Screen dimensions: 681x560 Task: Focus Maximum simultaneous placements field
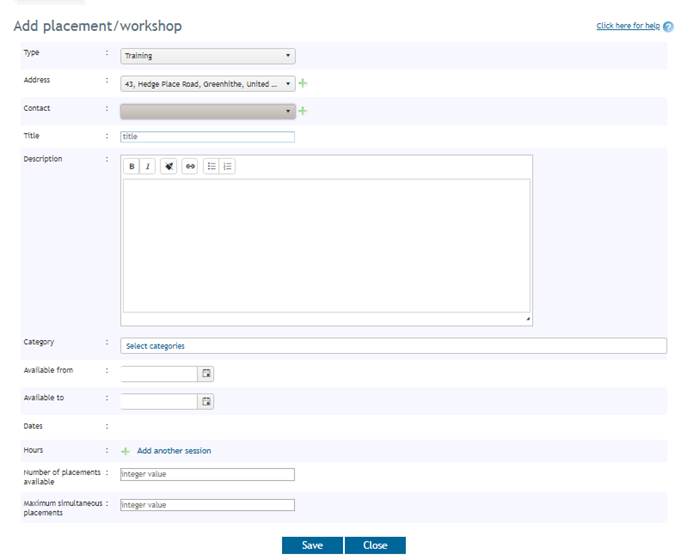coord(208,505)
